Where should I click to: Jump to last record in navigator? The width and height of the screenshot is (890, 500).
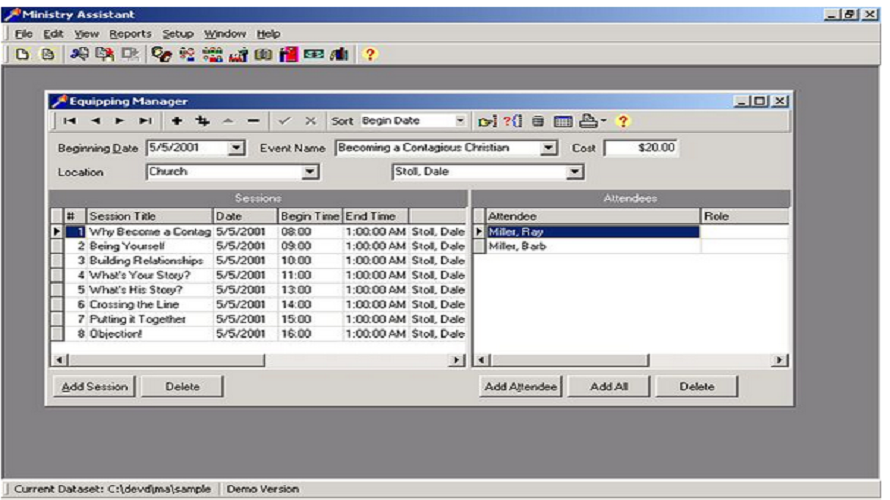tap(145, 121)
